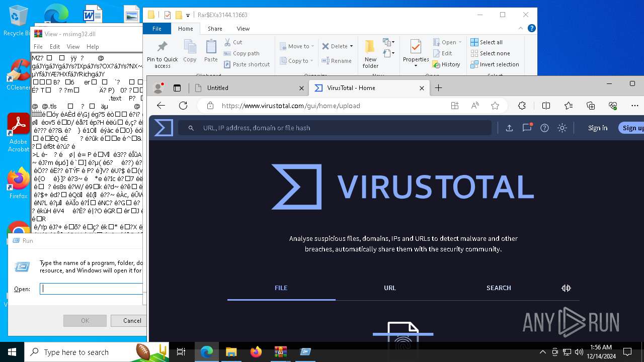
Task: Open the Explorer File tab
Action: [157, 29]
